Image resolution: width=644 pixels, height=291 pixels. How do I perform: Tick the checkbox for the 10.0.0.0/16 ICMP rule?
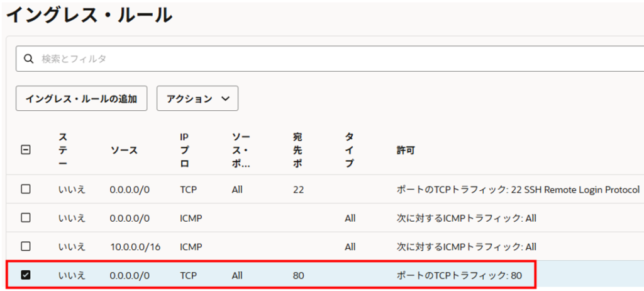tap(26, 246)
